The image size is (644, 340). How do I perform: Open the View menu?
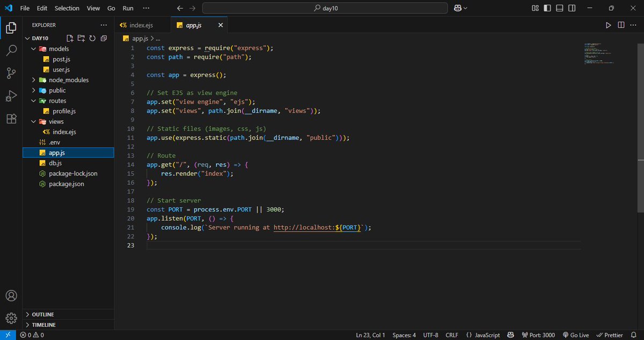(93, 8)
